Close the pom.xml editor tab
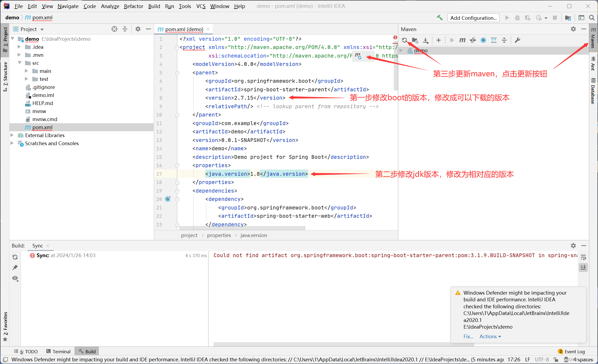 208,29
